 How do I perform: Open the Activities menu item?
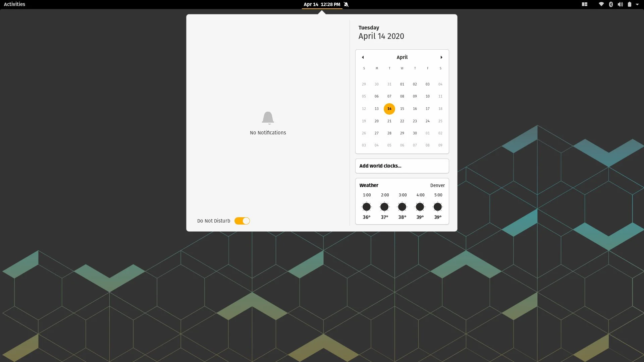pyautogui.click(x=14, y=4)
